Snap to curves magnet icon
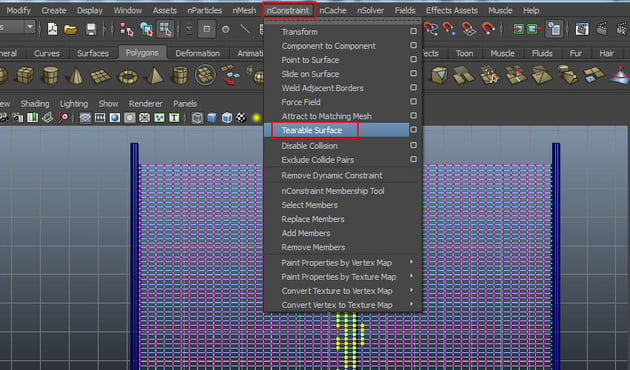Image resolution: width=630 pixels, height=370 pixels. [x=431, y=29]
